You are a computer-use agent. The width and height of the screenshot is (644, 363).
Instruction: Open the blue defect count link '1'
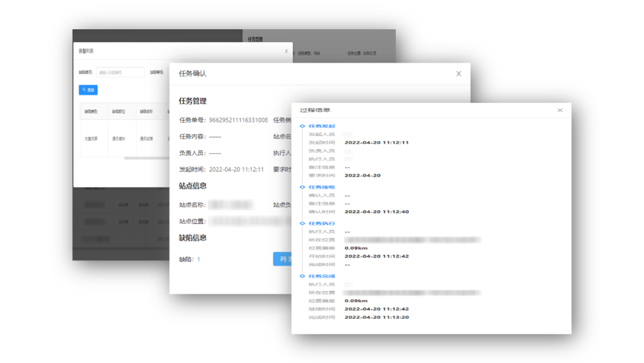pyautogui.click(x=199, y=259)
